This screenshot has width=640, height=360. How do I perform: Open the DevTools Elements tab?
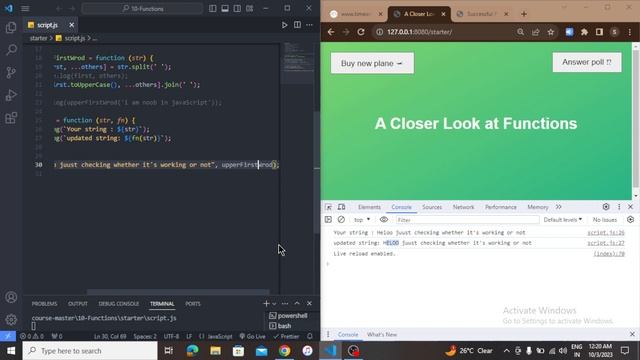coord(369,207)
